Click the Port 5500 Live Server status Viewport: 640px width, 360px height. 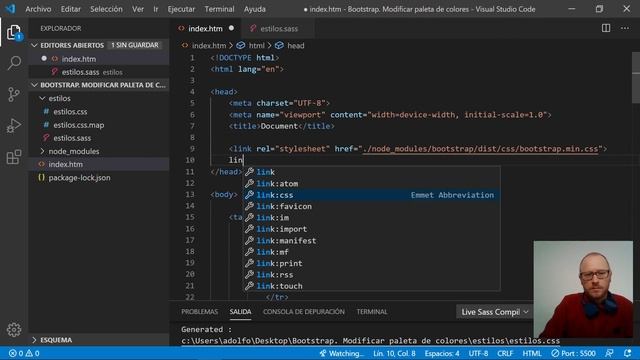tap(573, 353)
